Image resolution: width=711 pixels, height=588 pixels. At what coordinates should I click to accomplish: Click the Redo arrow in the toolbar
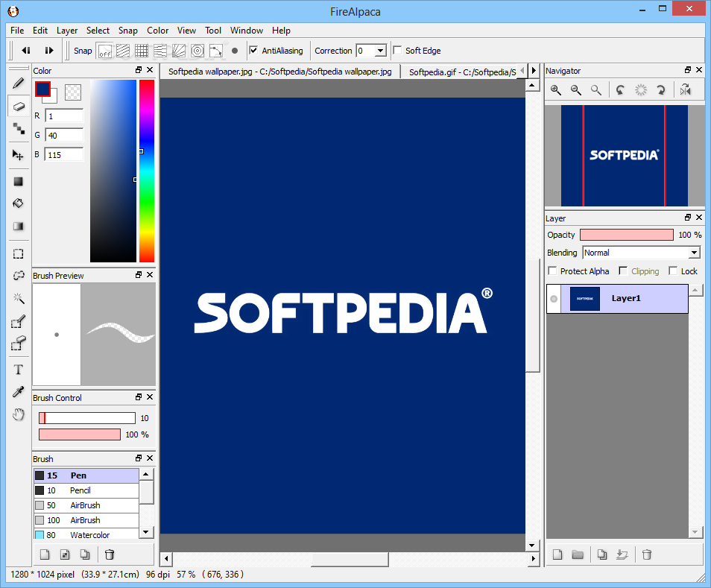pyautogui.click(x=49, y=51)
